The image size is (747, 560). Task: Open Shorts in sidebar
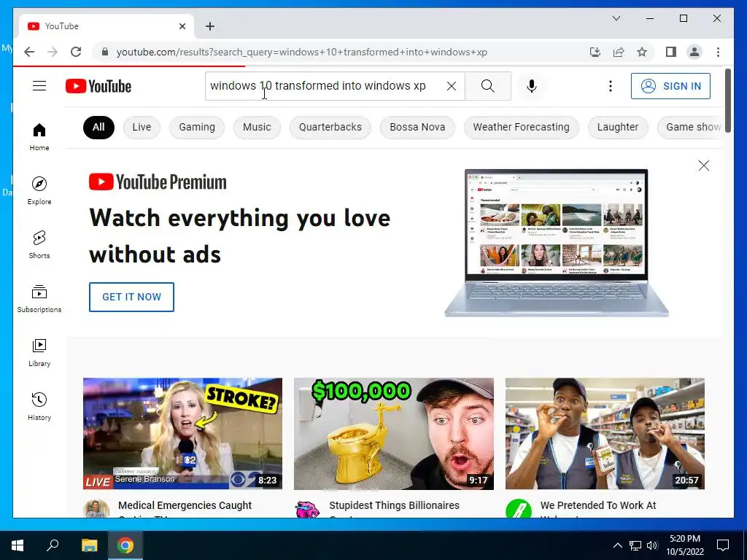39,244
